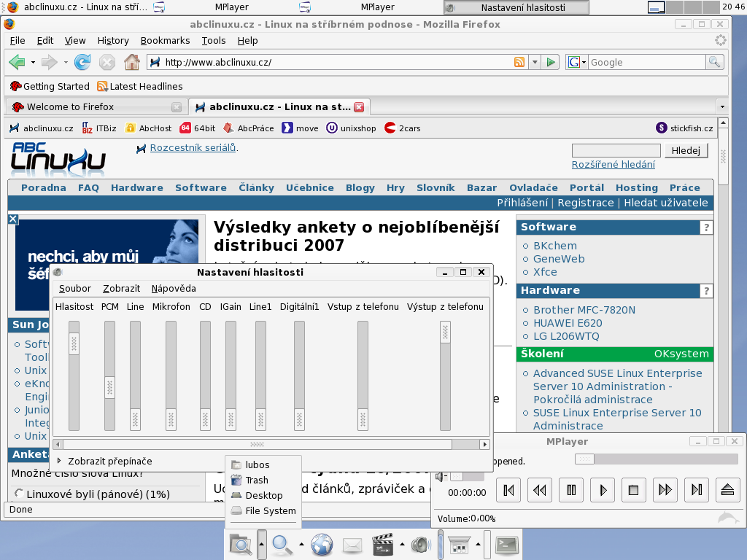The width and height of the screenshot is (747, 560).
Task: Click the Firefox Back arrow button
Action: coord(18,63)
